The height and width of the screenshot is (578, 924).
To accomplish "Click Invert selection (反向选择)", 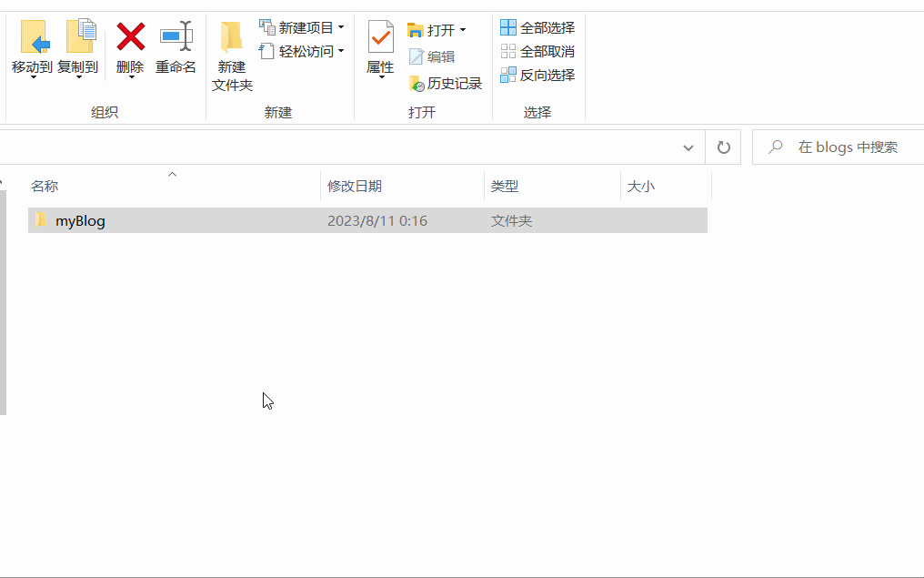I will click(x=537, y=75).
